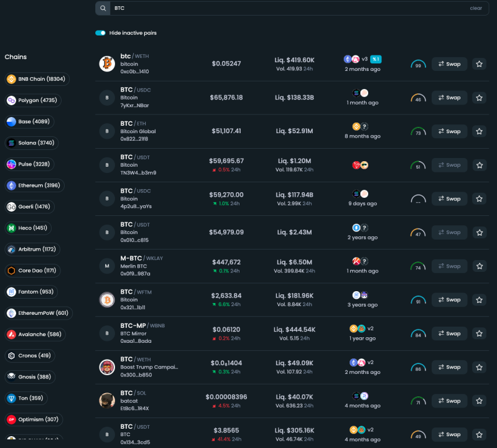Favorite the btc/WETH pair with star
Screen dimensions: 497x448
[x=479, y=64]
